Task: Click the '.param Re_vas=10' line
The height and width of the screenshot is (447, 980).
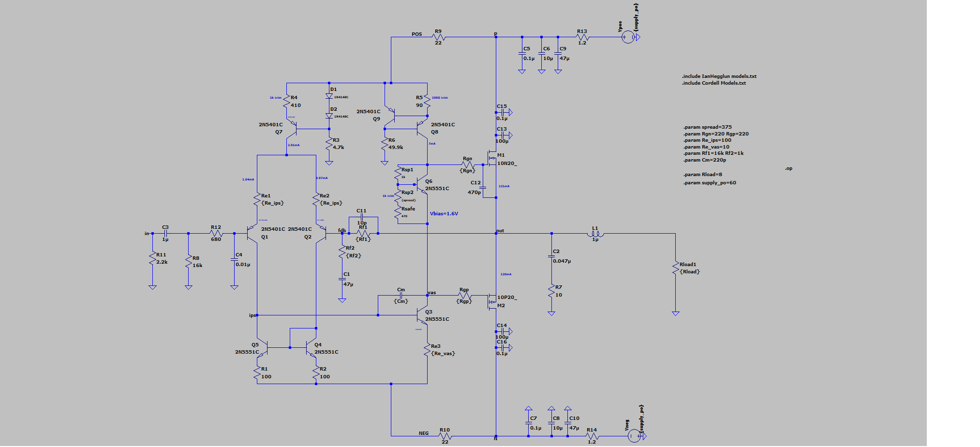Action: 706,147
